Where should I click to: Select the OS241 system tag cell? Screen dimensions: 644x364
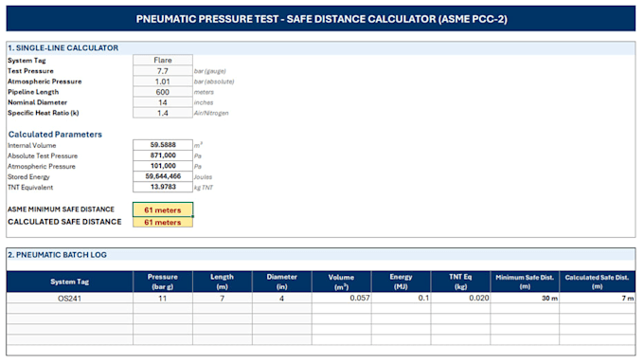tap(70, 299)
